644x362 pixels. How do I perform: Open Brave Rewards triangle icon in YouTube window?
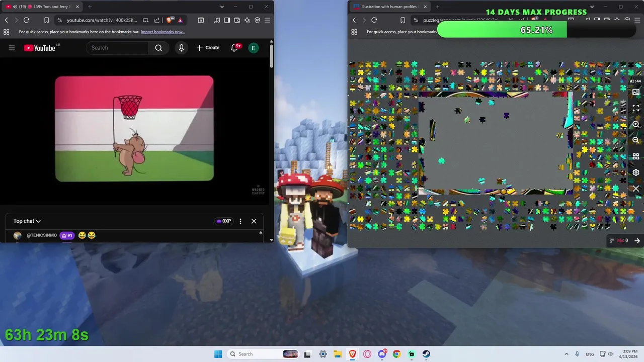pos(180,20)
